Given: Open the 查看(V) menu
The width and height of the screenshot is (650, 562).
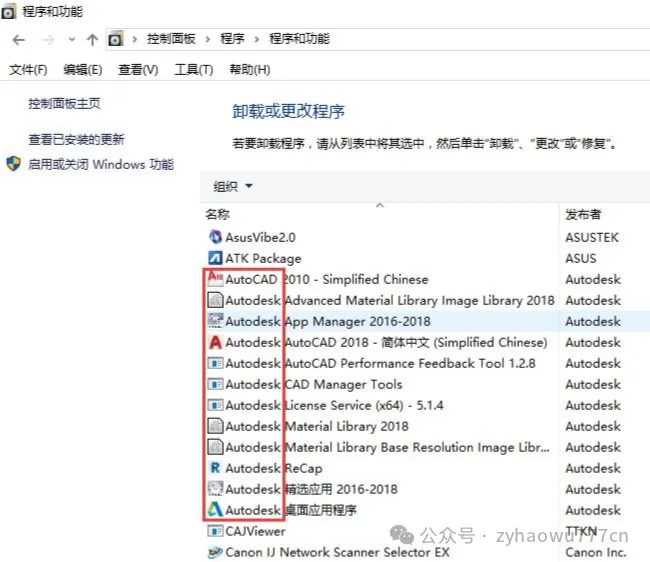Looking at the screenshot, I should (138, 70).
